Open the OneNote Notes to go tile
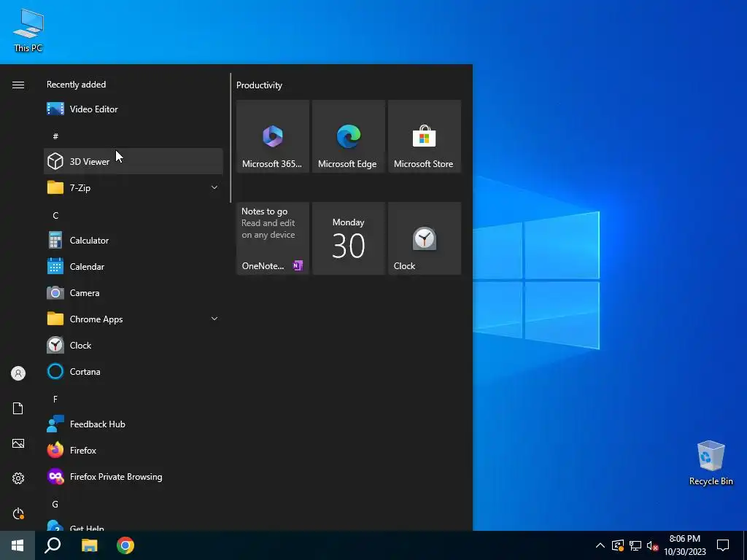This screenshot has width=747, height=560. click(273, 238)
